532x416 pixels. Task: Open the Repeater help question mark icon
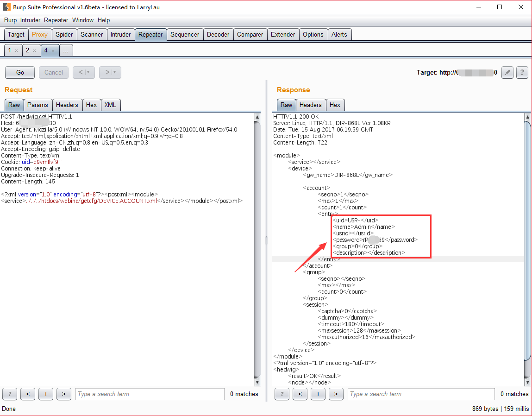pos(522,72)
